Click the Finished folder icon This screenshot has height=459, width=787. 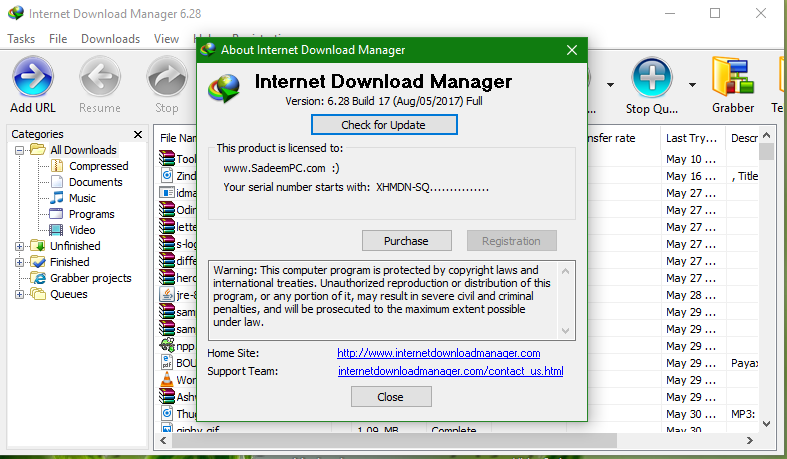(38, 262)
